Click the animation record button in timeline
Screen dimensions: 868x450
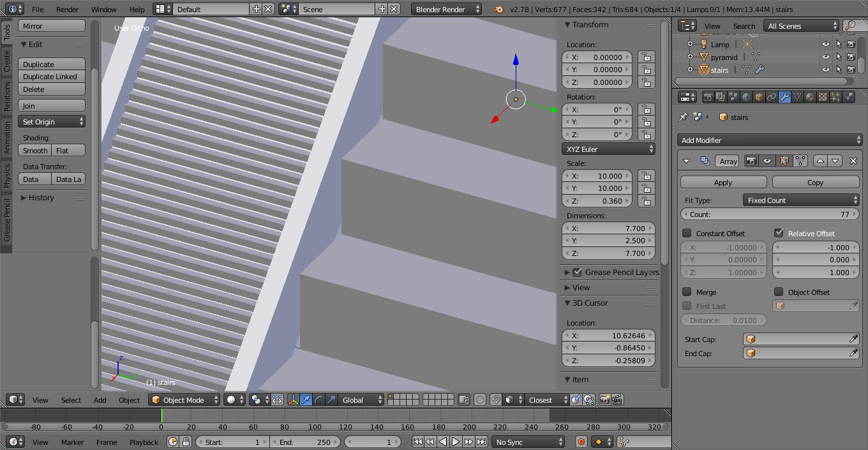click(581, 442)
